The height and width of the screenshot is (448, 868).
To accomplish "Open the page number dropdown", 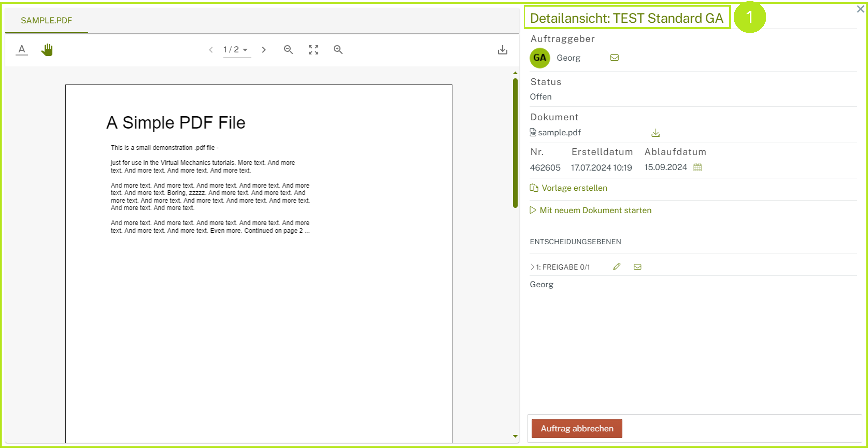I will coord(237,50).
